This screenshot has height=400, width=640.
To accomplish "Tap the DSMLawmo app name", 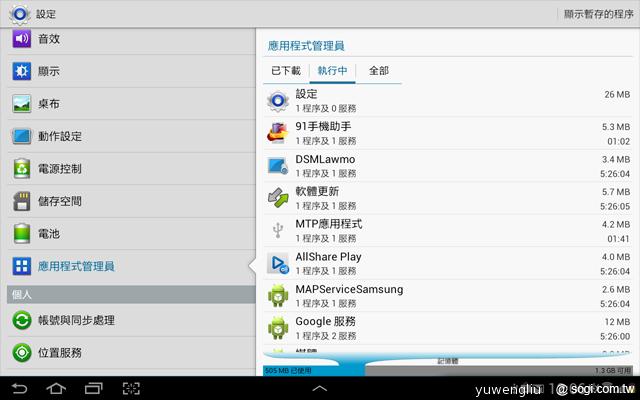I will pyautogui.click(x=325, y=159).
